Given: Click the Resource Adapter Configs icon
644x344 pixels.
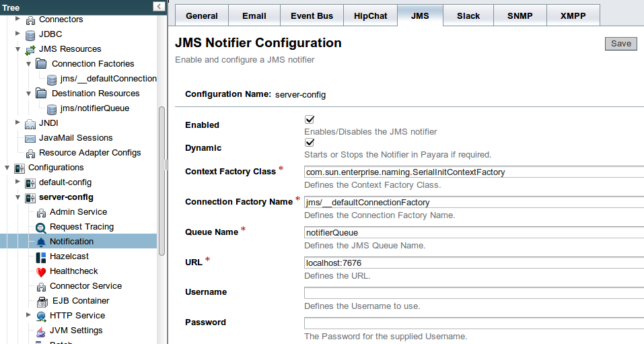Looking at the screenshot, I should 30,153.
